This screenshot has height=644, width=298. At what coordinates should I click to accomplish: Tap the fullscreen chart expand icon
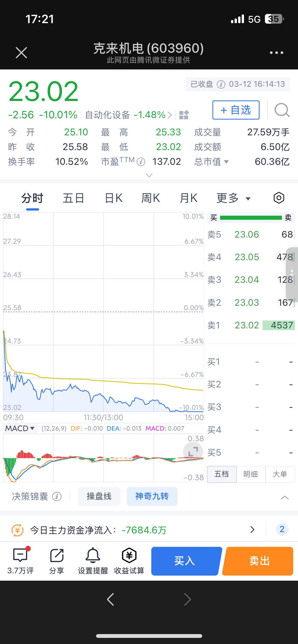(x=193, y=452)
